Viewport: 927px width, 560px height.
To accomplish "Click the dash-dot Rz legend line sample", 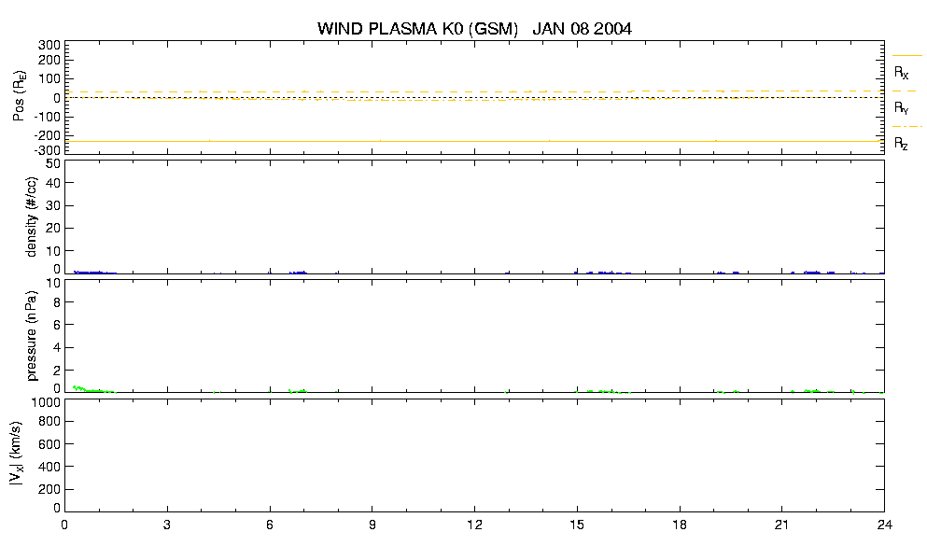I will pos(906,127).
